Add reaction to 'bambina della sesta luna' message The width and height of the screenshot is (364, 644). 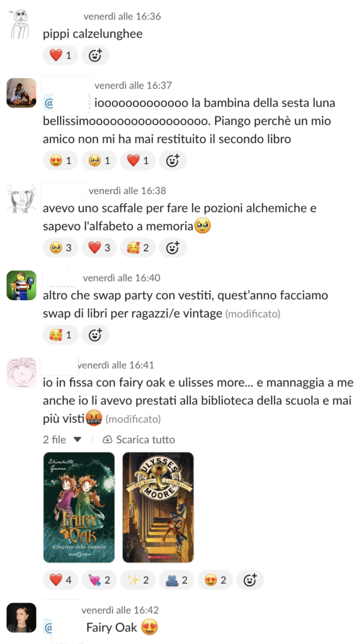(x=173, y=160)
